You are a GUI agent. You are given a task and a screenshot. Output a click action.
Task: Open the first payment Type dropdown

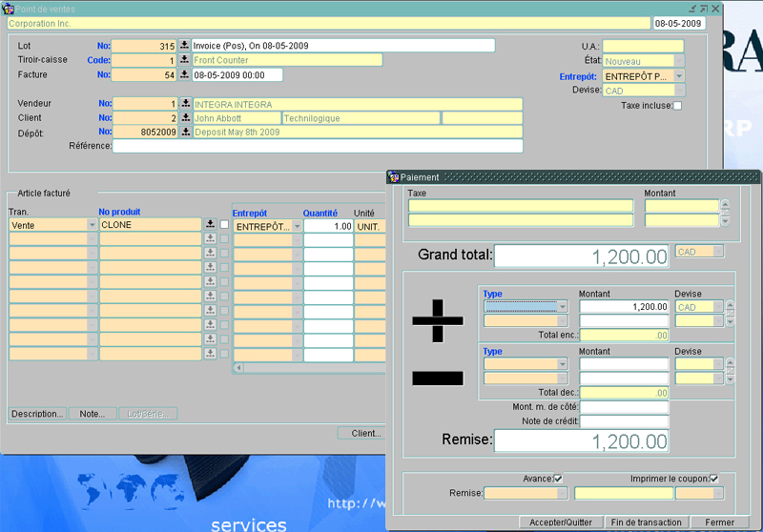pyautogui.click(x=562, y=307)
